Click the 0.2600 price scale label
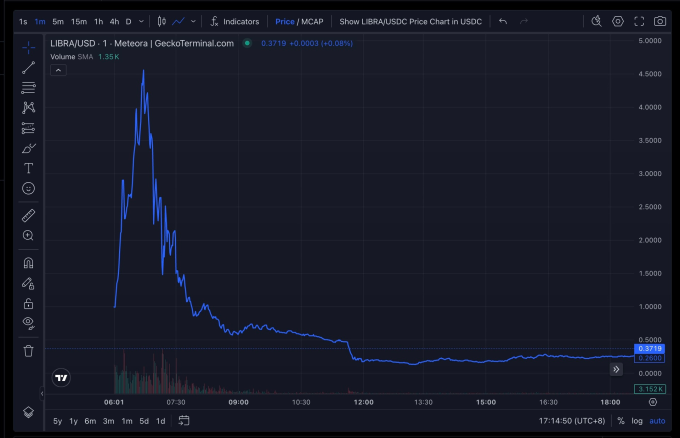 click(650, 358)
